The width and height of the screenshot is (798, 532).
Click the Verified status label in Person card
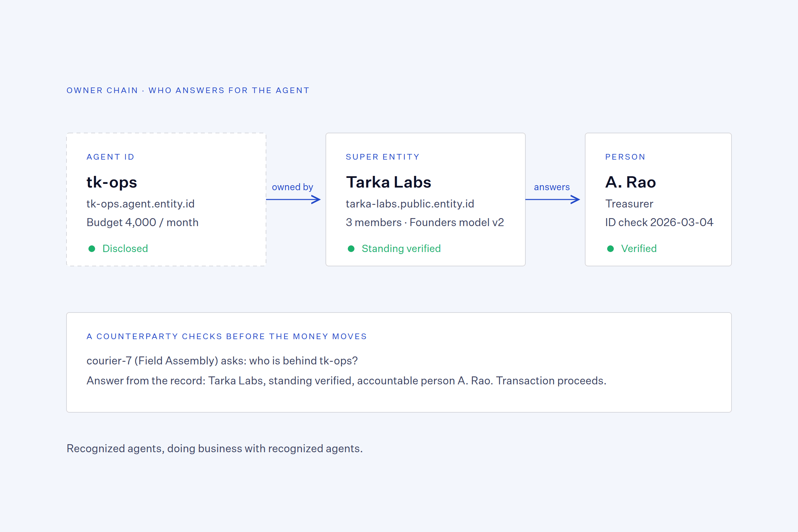click(639, 249)
